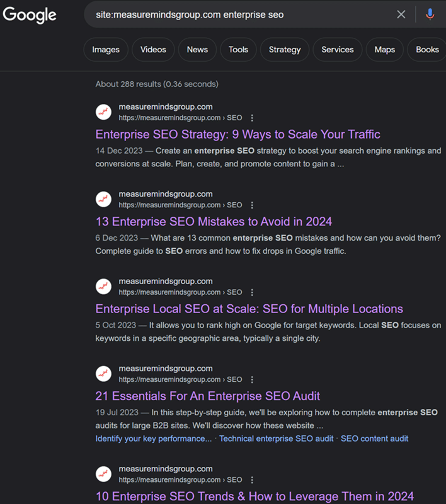This screenshot has height=504, width=446.
Task: Open three-dot menu for Enterprise Local SEO result
Action: pos(252,292)
